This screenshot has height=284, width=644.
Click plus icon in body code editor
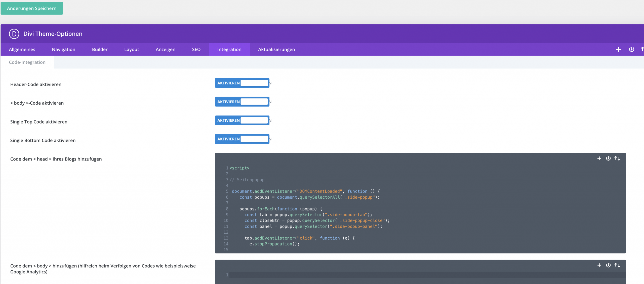tap(599, 265)
